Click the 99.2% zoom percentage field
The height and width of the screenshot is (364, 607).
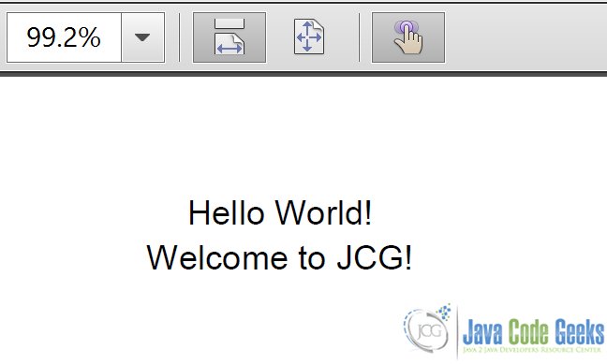pos(64,37)
